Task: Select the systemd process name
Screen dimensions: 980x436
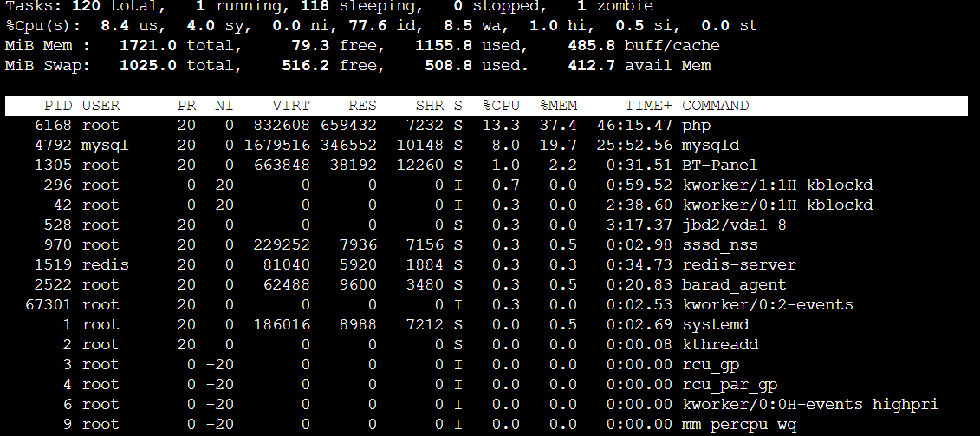Action: pos(716,325)
